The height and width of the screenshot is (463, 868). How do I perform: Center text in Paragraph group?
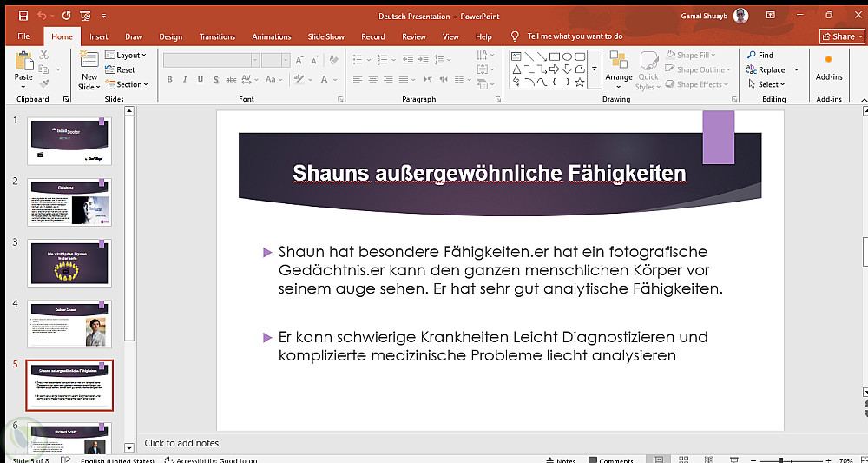click(373, 80)
